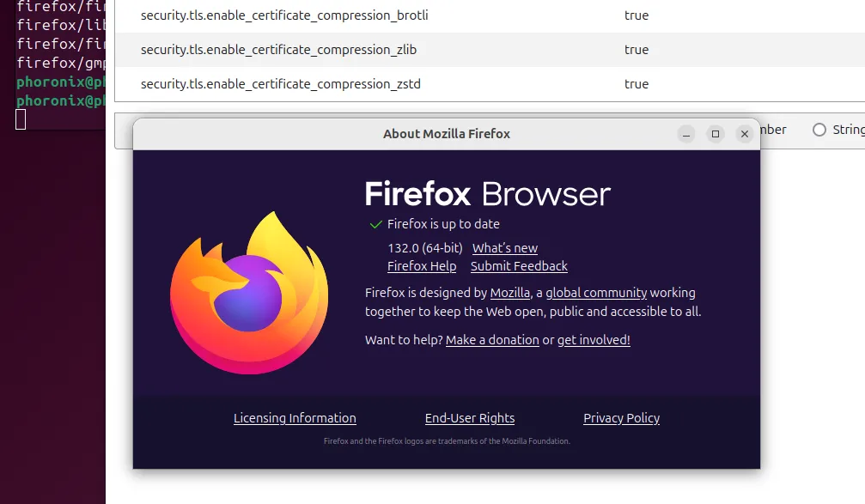This screenshot has width=865, height=504.
Task: Open the What's new link
Action: 505,248
